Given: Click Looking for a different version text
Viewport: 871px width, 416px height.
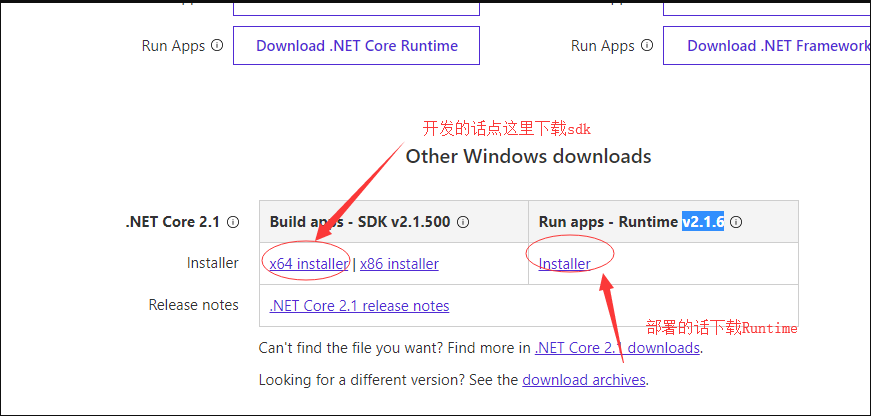Looking at the screenshot, I should pos(362,380).
